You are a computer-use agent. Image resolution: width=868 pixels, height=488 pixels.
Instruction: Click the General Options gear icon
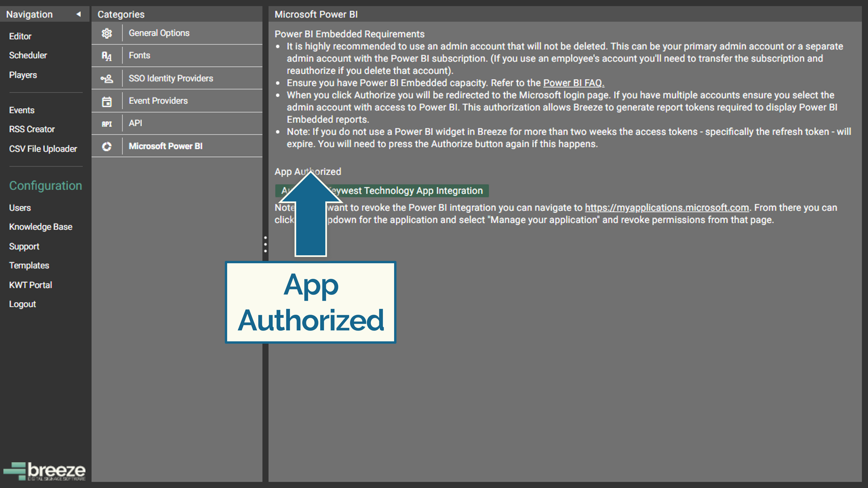pos(107,33)
